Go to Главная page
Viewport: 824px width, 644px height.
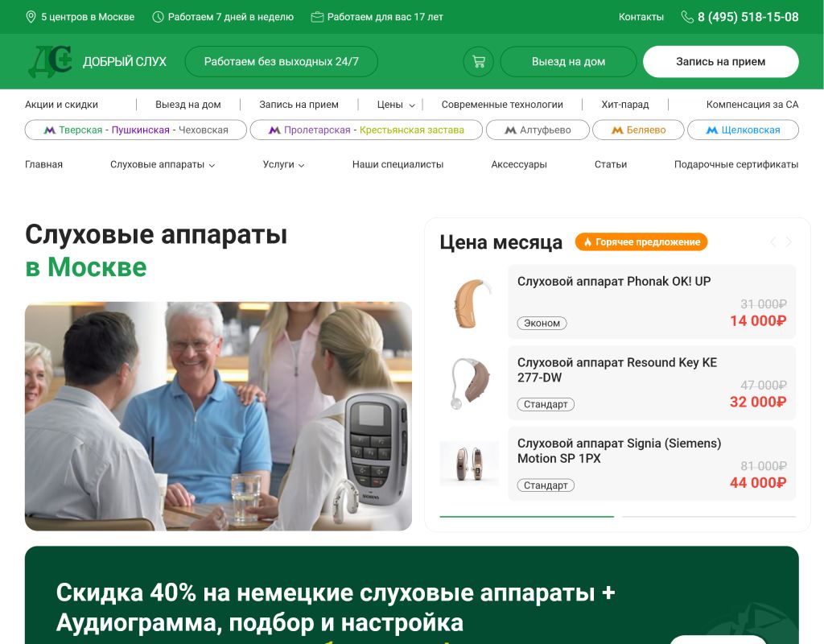(43, 164)
